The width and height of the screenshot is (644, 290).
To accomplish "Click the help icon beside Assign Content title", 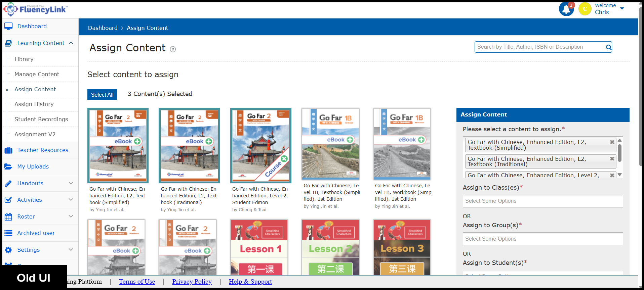I will (x=173, y=49).
